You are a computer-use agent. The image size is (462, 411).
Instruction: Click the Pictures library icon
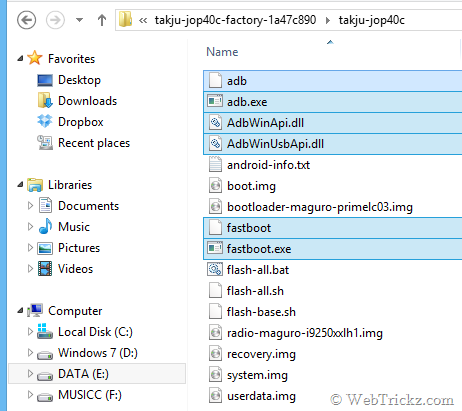coord(45,248)
